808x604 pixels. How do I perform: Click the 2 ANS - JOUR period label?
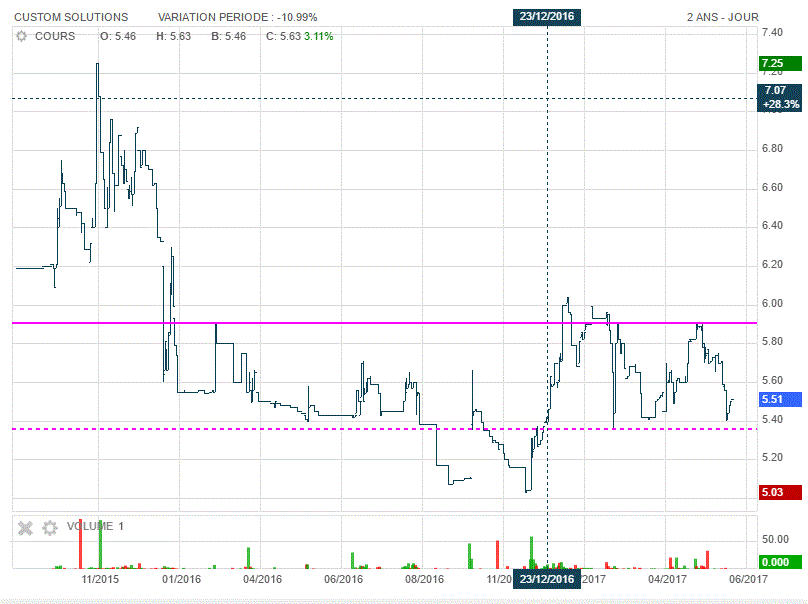(722, 17)
